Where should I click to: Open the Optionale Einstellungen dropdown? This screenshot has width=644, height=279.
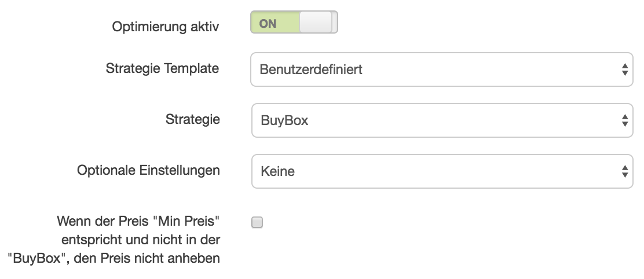click(442, 171)
